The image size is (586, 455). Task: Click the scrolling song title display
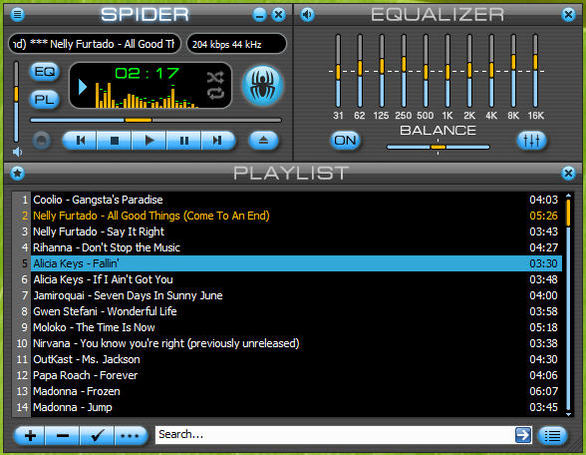tap(95, 44)
